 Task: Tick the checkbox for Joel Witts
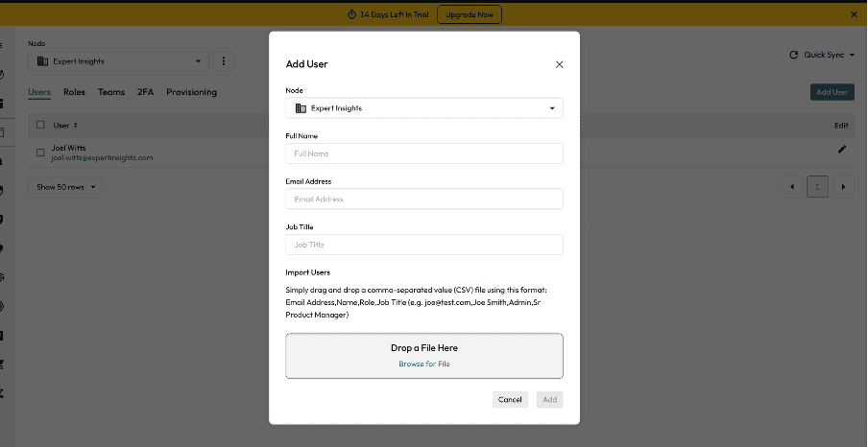pyautogui.click(x=40, y=153)
